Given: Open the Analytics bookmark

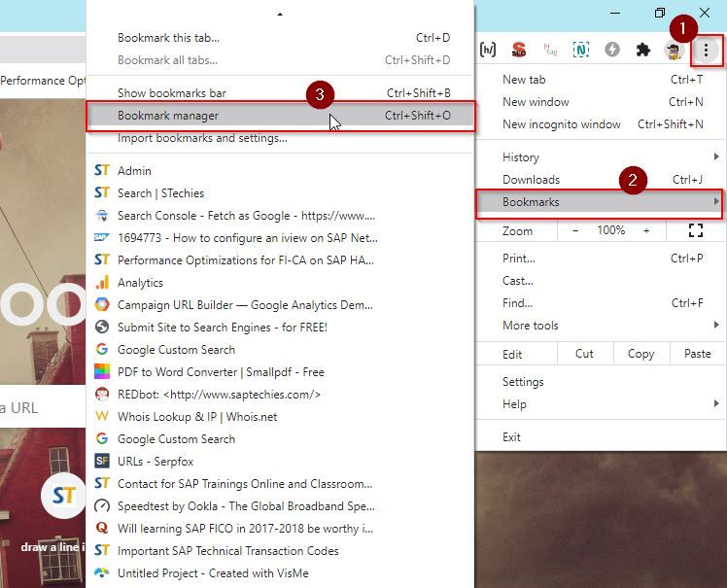Looking at the screenshot, I should click(280, 283).
